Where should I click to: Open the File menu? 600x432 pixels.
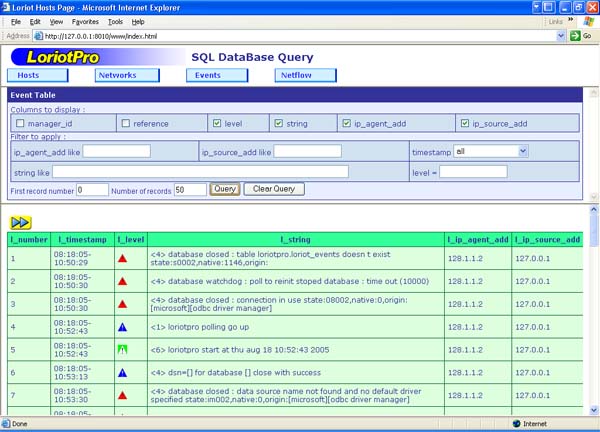16,22
